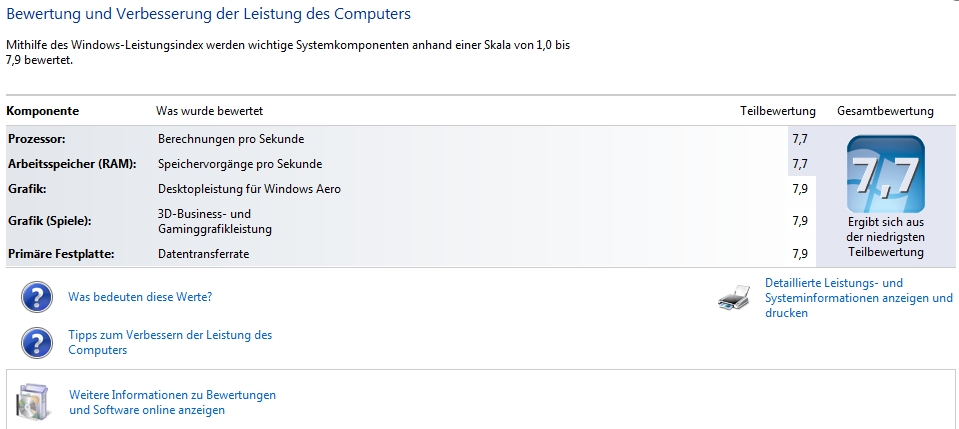
Task: Click help icon beside 'Tipps zum Verbessern'
Action: pos(37,343)
